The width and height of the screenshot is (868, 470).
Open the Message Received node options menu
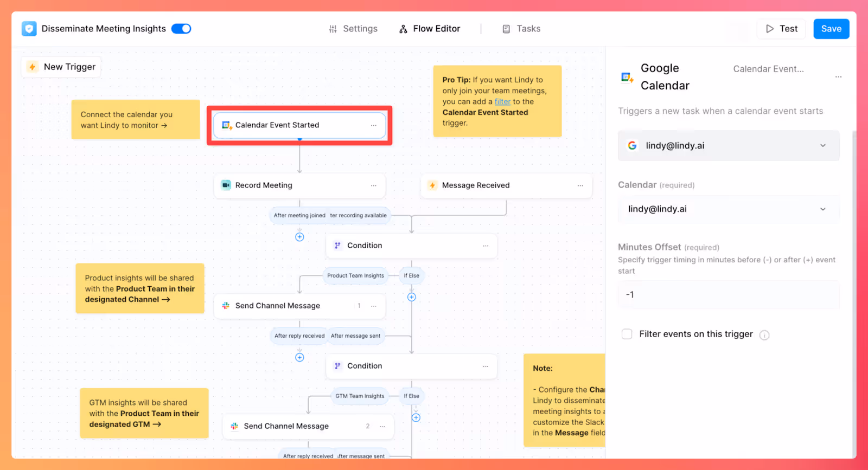click(x=580, y=185)
